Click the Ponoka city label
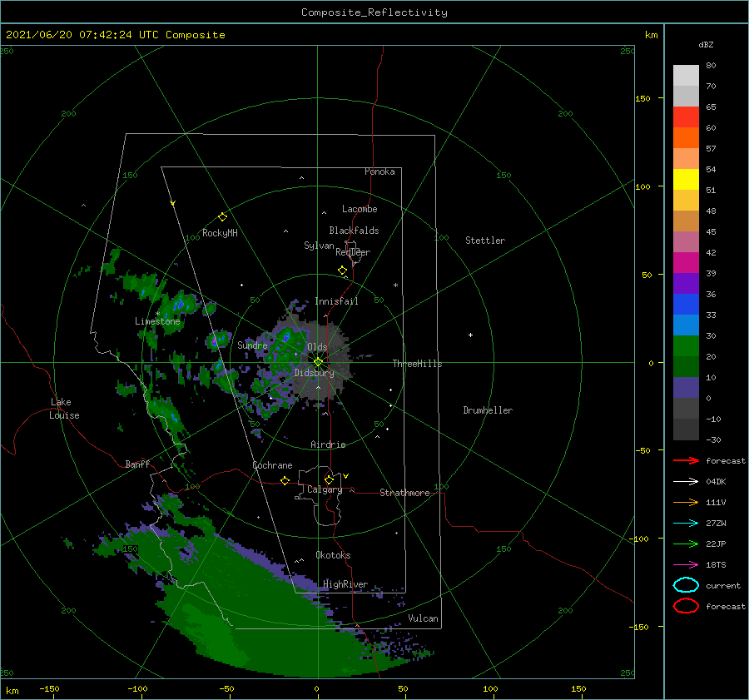 [379, 171]
